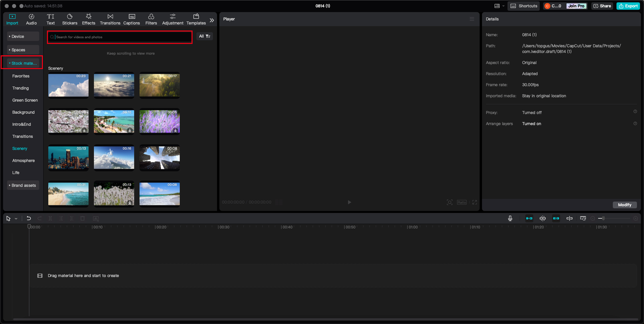This screenshot has height=324, width=644.
Task: Select the 00:17 golden forest thumbnail
Action: click(159, 85)
